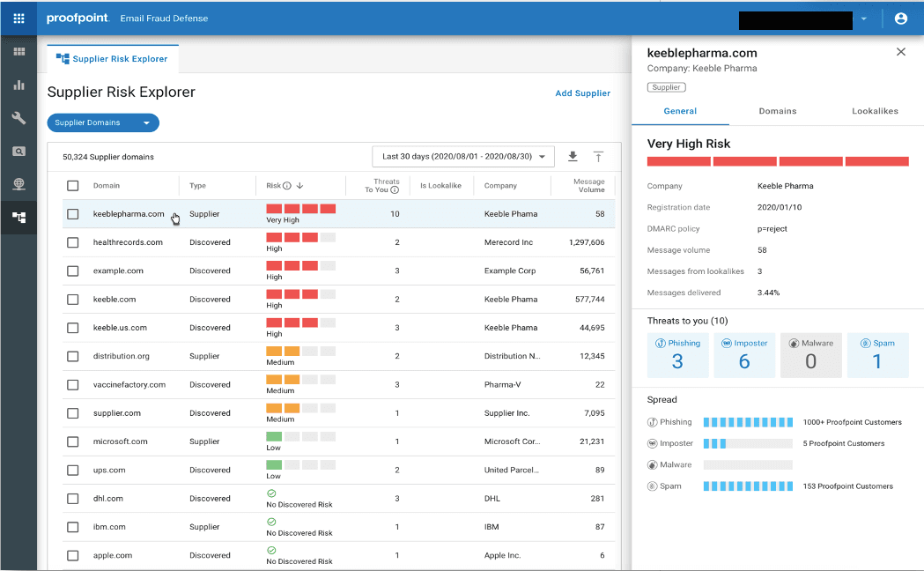Screen dimensions: 924x571
Task: Open the user account profile icon
Action: pos(900,19)
